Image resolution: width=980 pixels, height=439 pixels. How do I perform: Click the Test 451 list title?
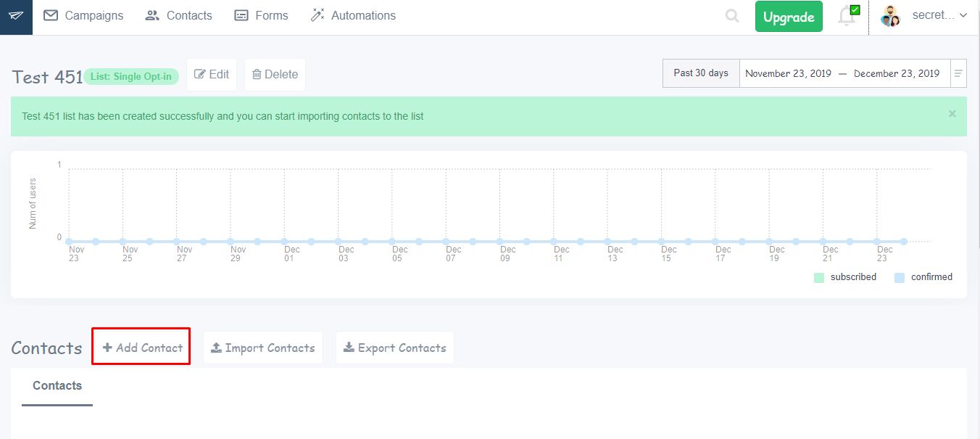pyautogui.click(x=47, y=77)
